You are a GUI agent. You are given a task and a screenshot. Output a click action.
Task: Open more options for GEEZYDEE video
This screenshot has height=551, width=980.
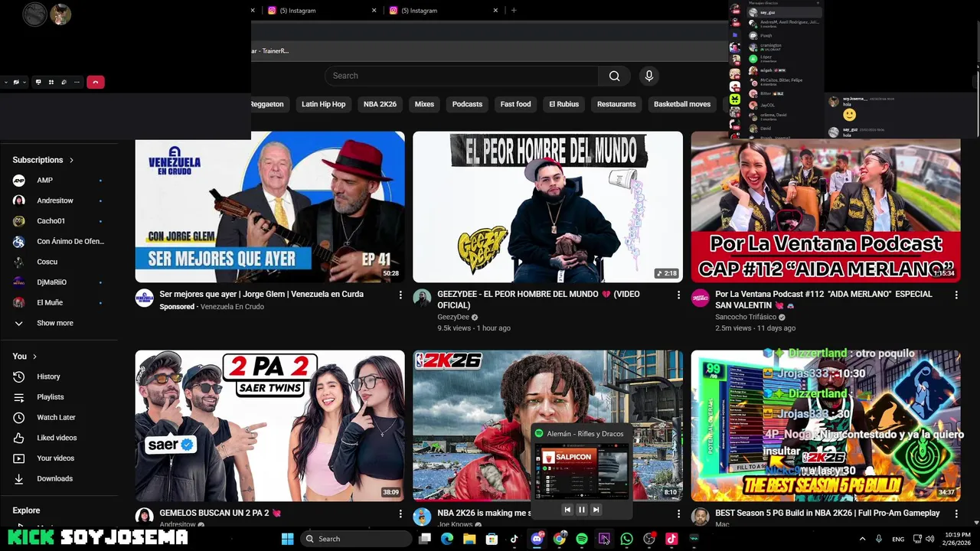(678, 295)
